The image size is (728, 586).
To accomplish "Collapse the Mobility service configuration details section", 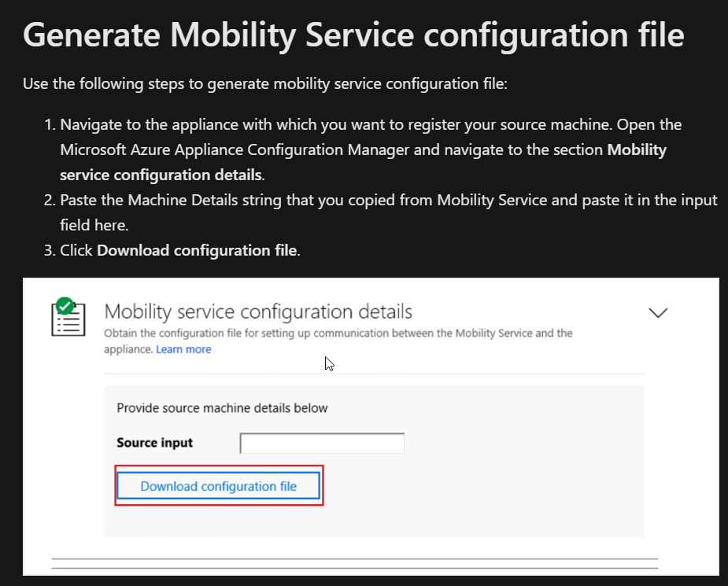I will point(658,313).
